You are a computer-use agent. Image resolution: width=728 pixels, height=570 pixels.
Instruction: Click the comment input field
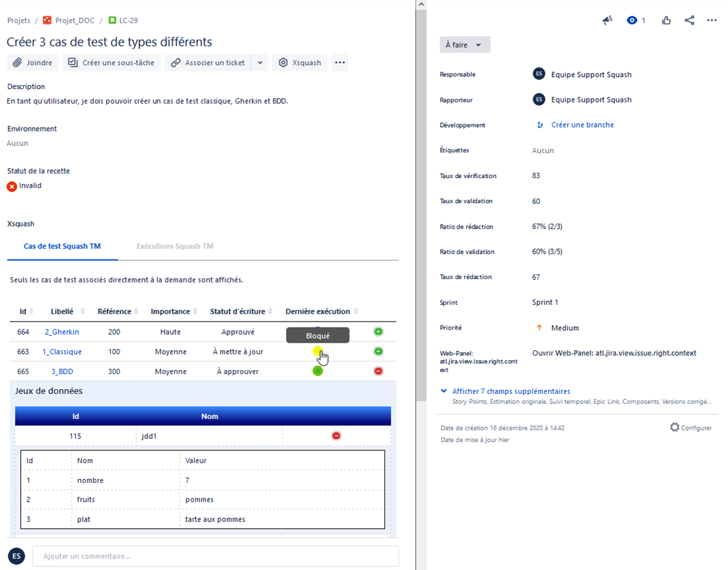pos(215,556)
